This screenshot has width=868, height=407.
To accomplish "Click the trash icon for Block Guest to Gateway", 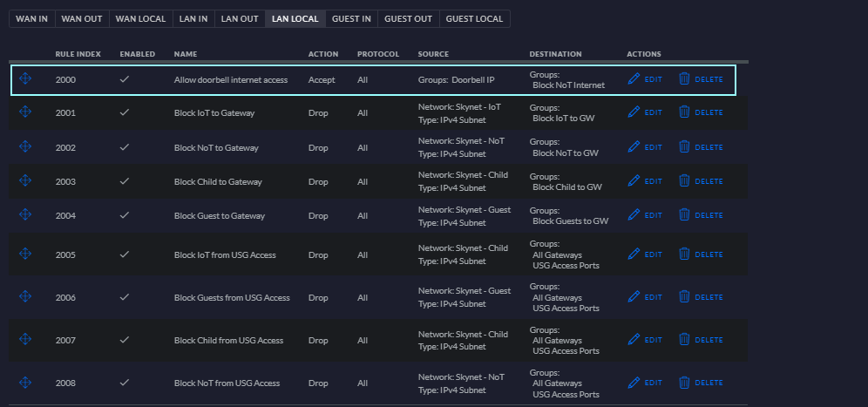I will 684,214.
